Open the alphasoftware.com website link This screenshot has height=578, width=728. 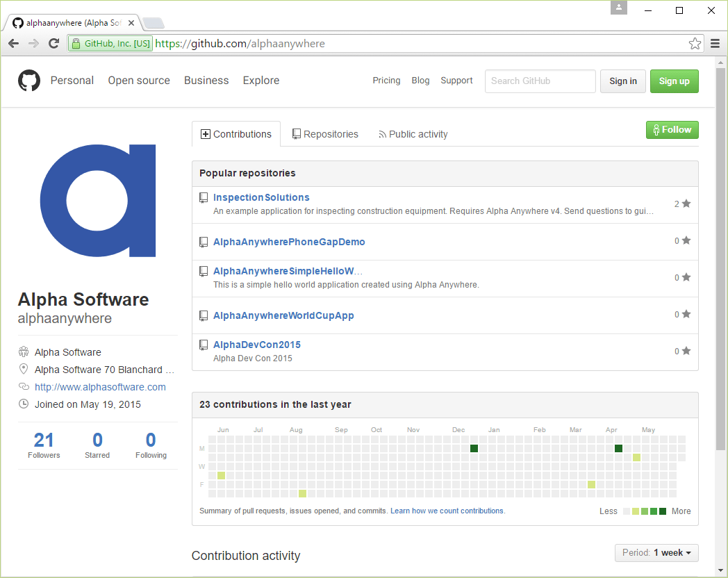[x=100, y=387]
